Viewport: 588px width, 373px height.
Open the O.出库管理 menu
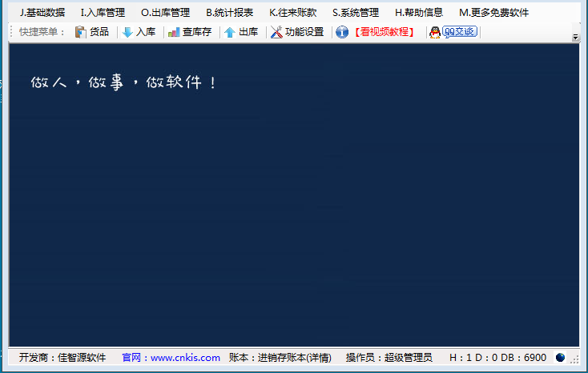(165, 13)
